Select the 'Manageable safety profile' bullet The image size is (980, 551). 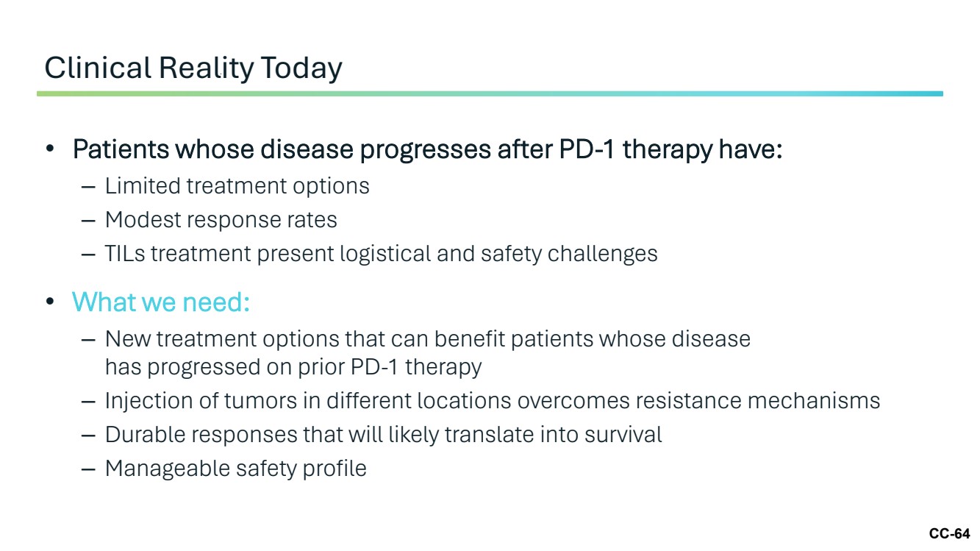pyautogui.click(x=235, y=468)
